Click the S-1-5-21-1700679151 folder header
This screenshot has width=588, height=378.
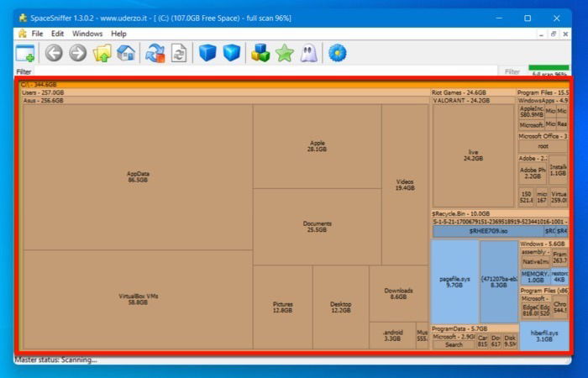click(501, 222)
